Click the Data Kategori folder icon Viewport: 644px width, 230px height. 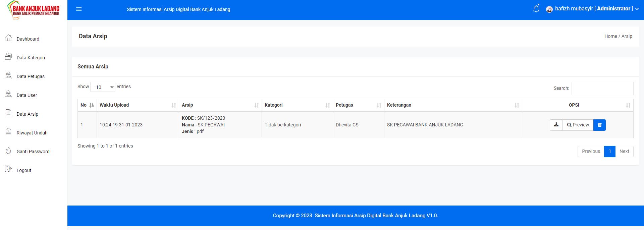[8, 57]
